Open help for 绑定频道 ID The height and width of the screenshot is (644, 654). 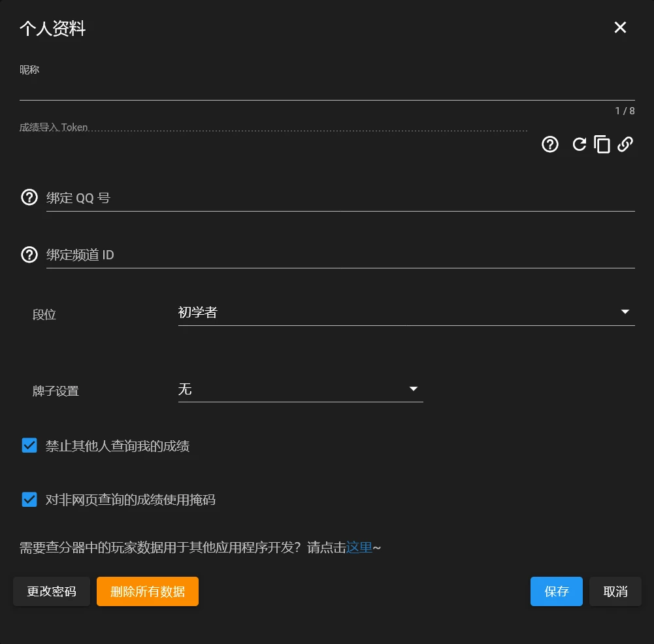(29, 254)
